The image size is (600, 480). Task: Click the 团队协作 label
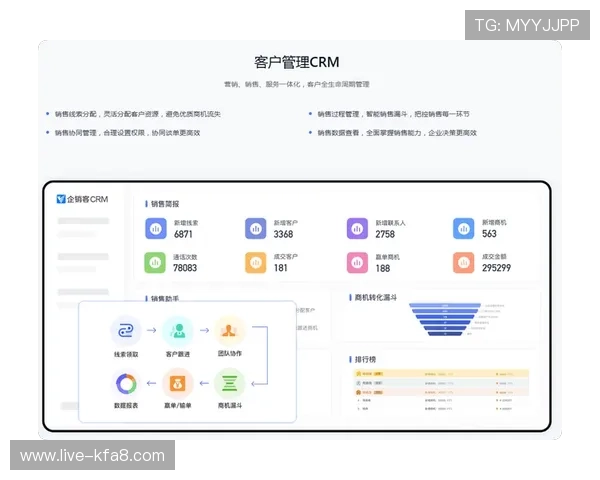(230, 353)
